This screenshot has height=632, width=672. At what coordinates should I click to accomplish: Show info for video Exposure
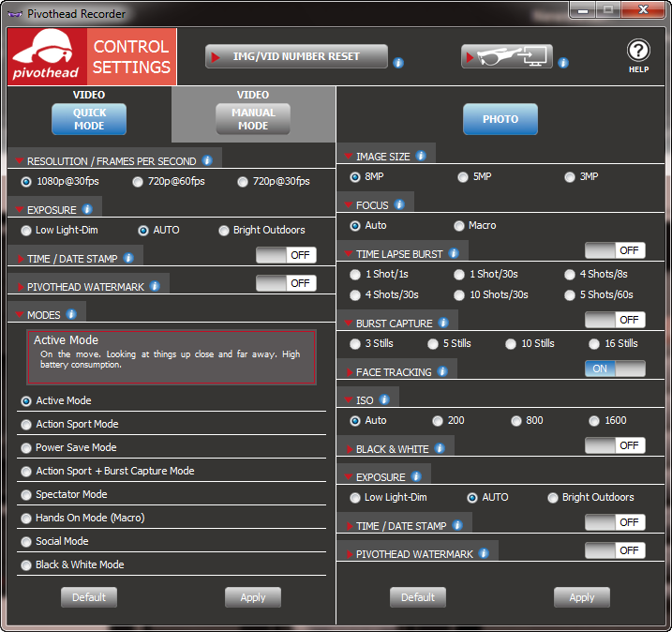click(87, 209)
